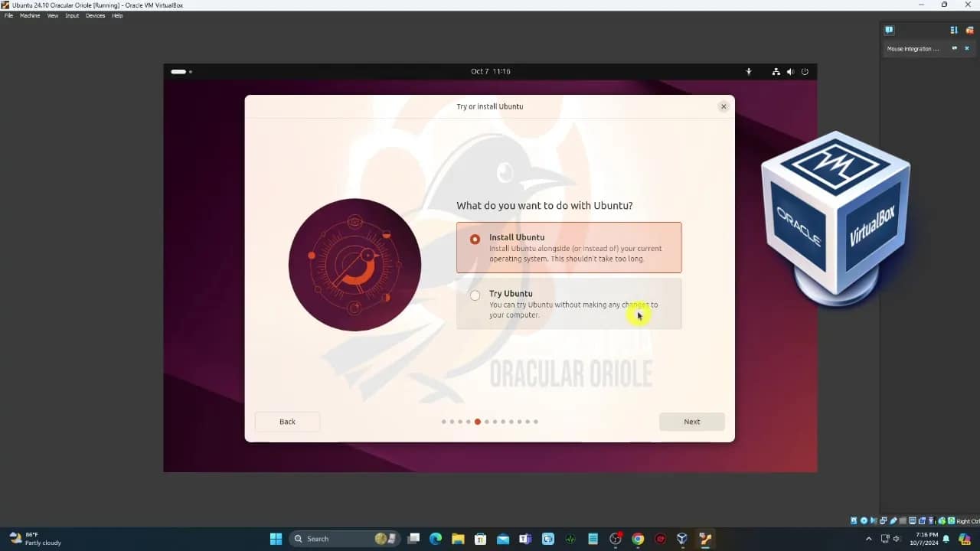The height and width of the screenshot is (551, 980).
Task: Open the Input menu in VirtualBox
Action: (72, 15)
